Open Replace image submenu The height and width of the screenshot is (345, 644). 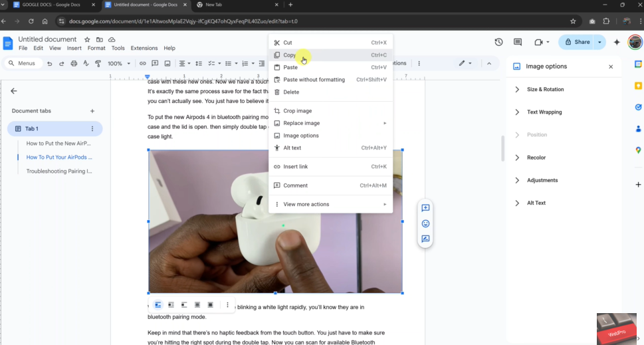coord(330,123)
